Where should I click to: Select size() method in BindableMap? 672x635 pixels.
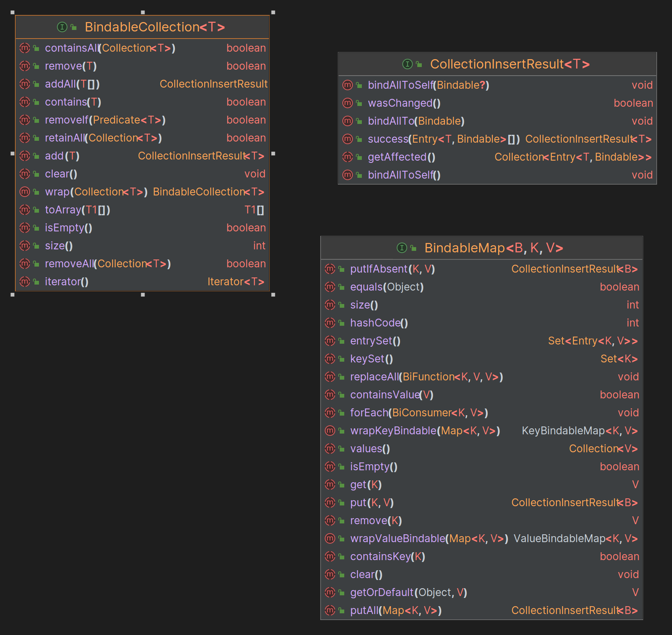482,305
